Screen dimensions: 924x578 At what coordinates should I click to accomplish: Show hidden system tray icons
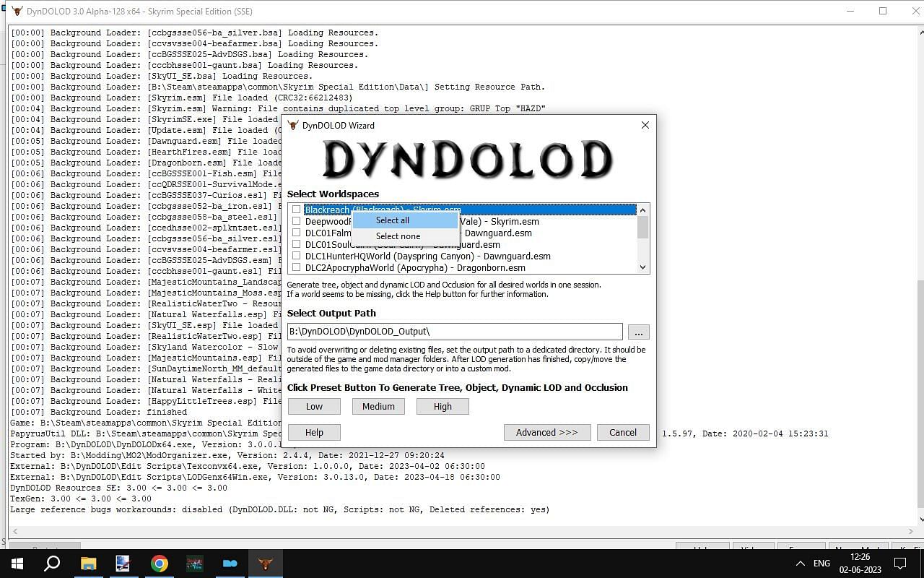click(x=800, y=564)
